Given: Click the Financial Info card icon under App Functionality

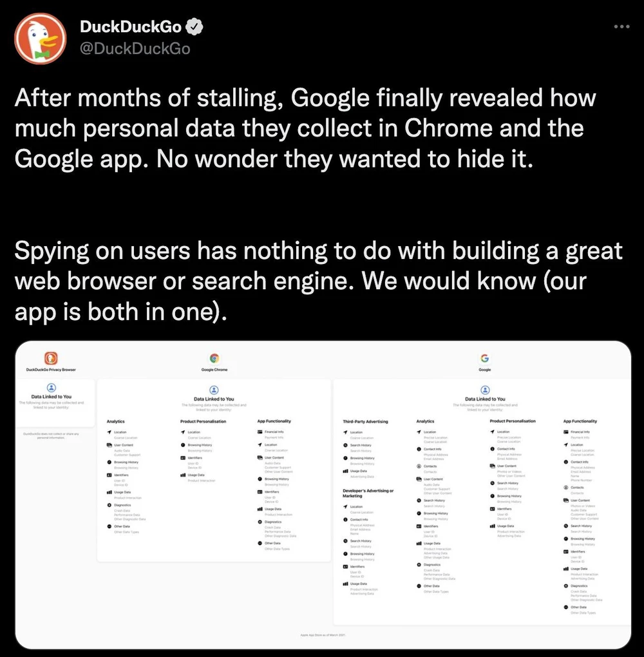Looking at the screenshot, I should click(x=260, y=432).
